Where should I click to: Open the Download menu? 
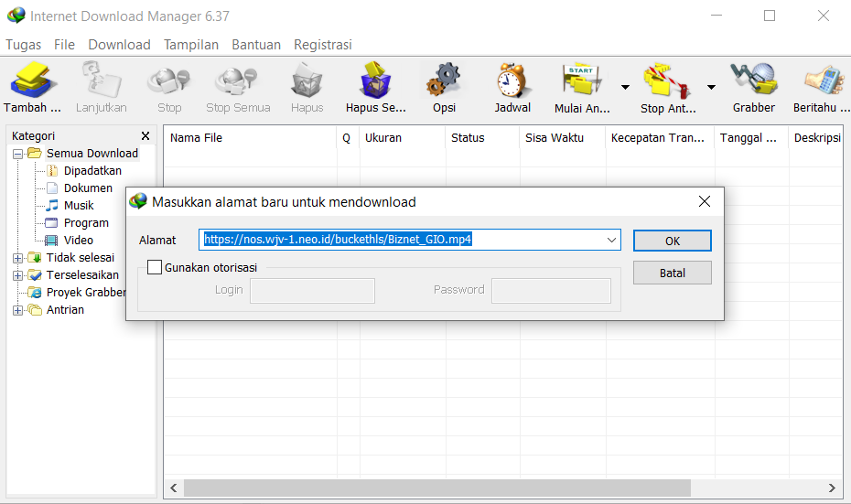coord(119,45)
